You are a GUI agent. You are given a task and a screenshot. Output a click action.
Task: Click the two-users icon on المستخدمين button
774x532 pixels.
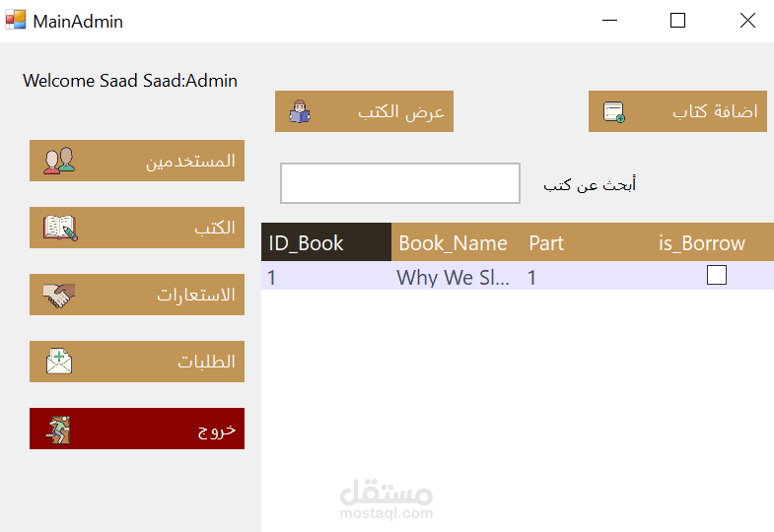click(x=58, y=161)
